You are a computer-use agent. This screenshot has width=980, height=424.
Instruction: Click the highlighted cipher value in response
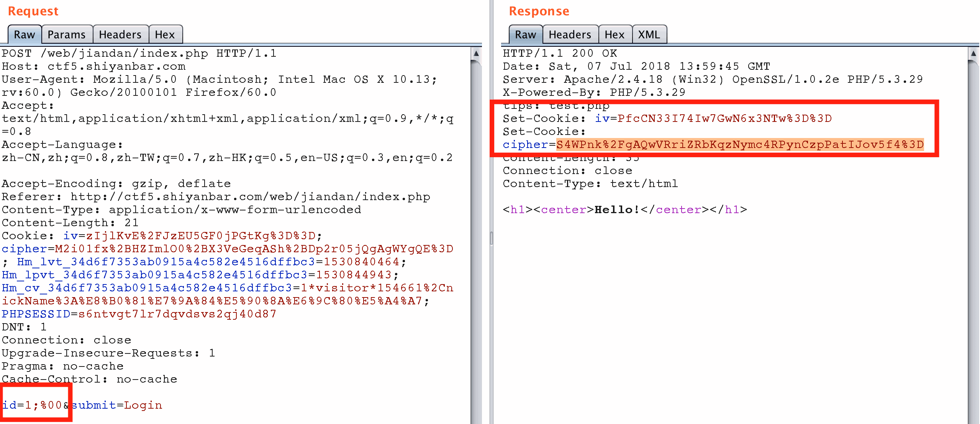pyautogui.click(x=740, y=145)
